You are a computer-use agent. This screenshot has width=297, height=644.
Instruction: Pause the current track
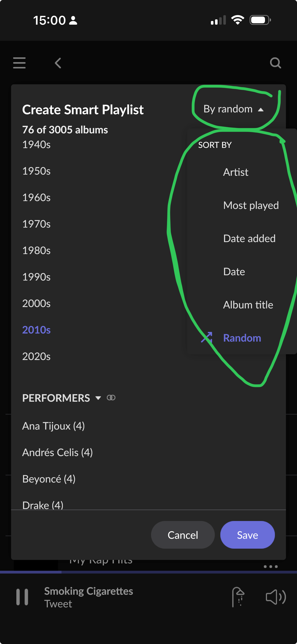[x=22, y=597]
